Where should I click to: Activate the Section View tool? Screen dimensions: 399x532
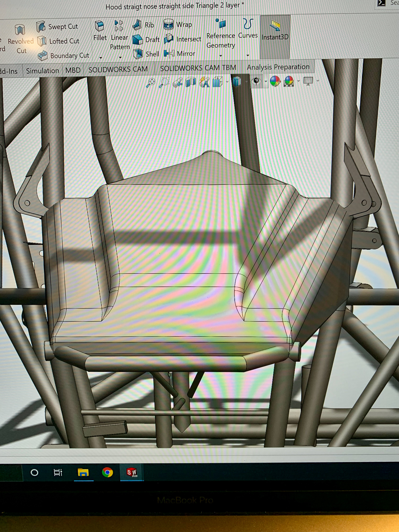coord(191,82)
